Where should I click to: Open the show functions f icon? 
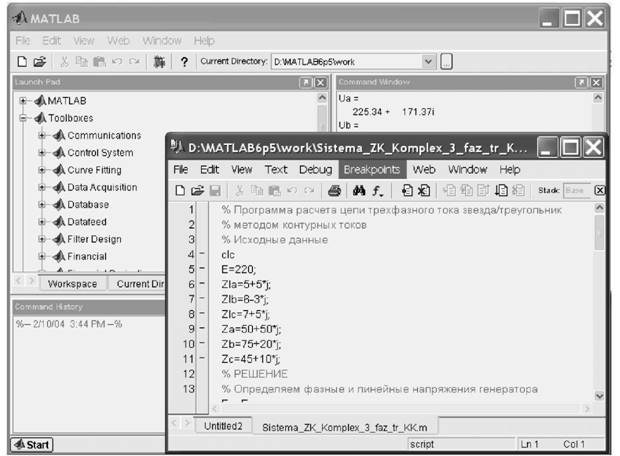[x=377, y=191]
